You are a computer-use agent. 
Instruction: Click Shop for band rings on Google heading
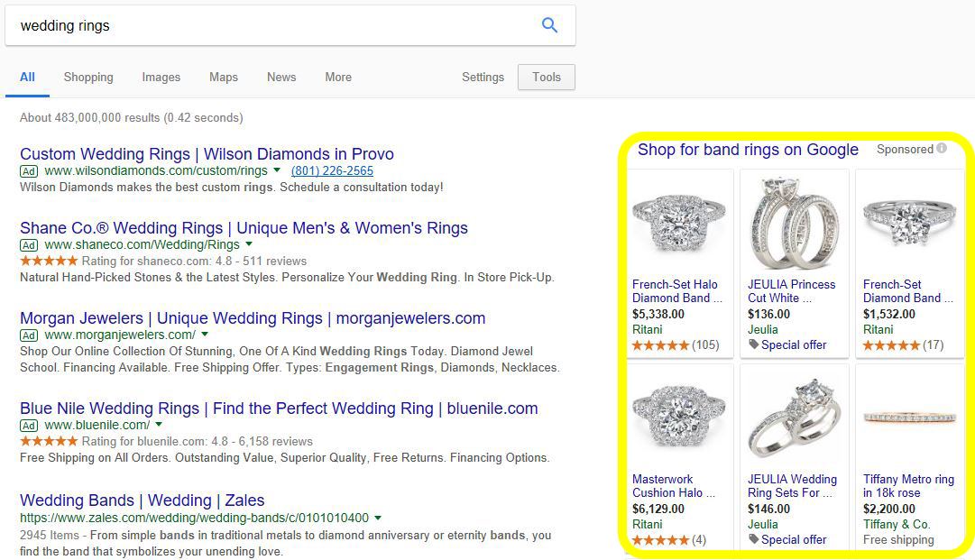tap(748, 150)
